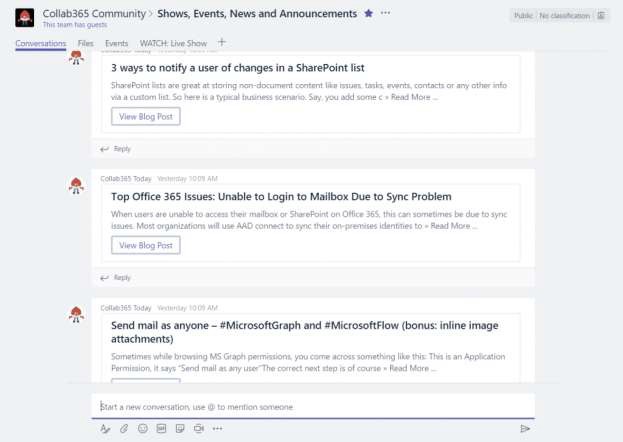Click the Collab365 Today sender name on Office 365 post

(x=126, y=179)
